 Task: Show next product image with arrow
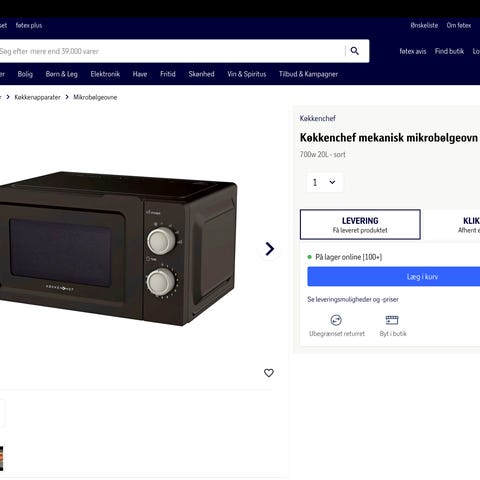pyautogui.click(x=270, y=249)
